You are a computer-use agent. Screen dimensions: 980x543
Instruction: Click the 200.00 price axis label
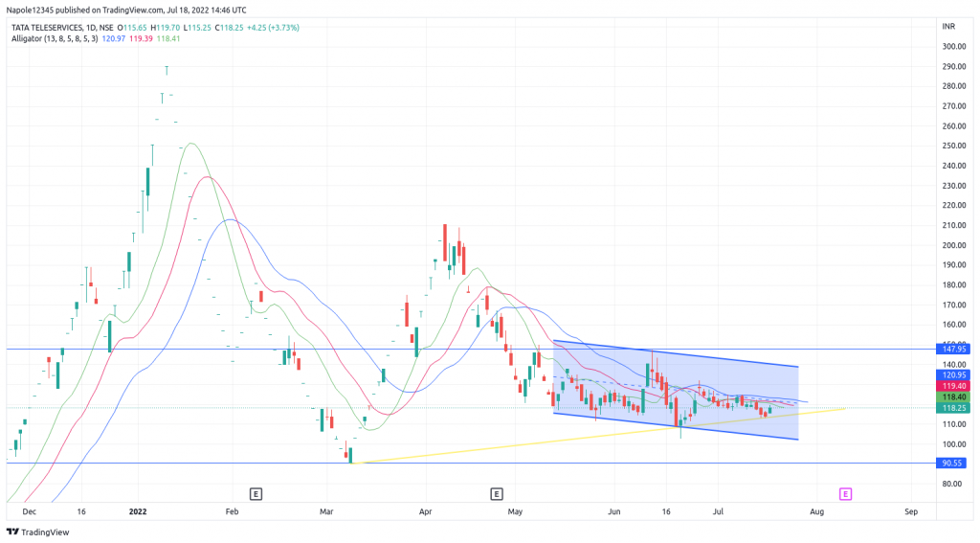point(954,245)
